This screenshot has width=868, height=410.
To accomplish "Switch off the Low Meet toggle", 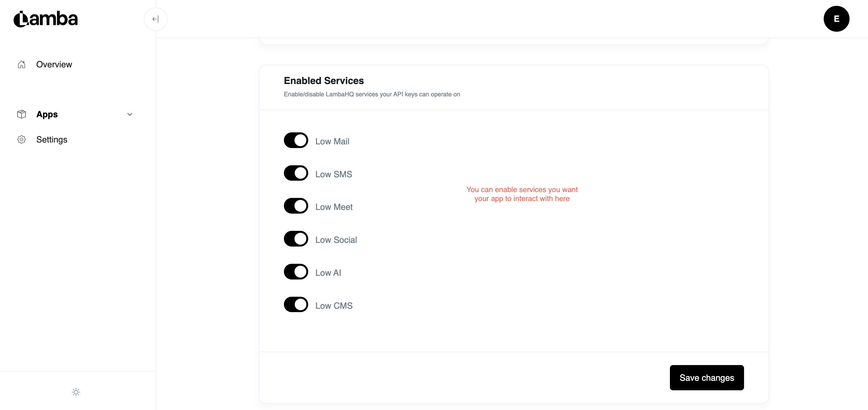I will pos(296,206).
